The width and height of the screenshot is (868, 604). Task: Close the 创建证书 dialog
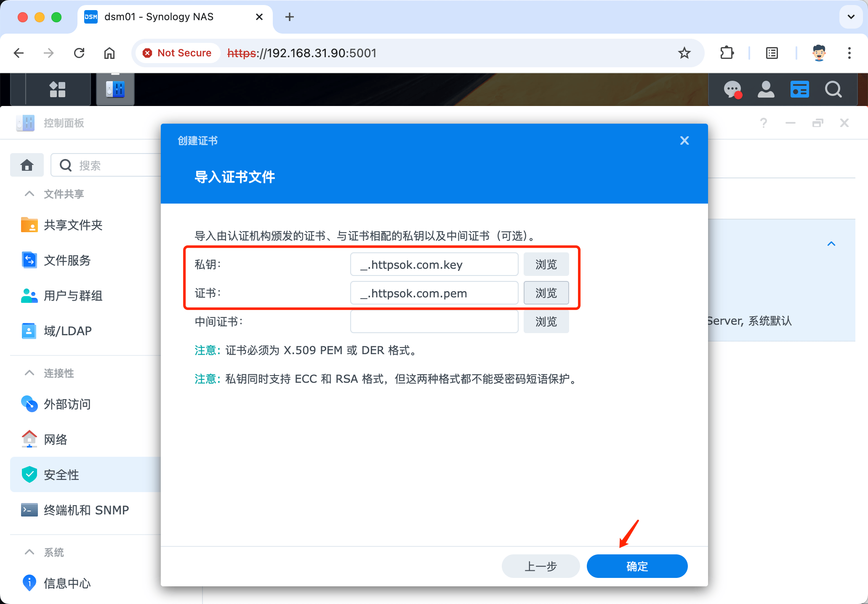pos(684,140)
